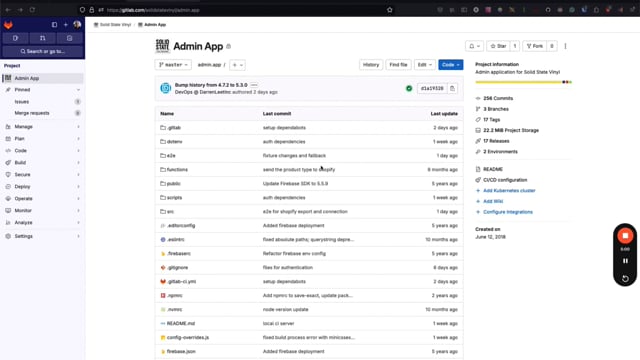
Task: Expand the Deploy menu
Action: tap(42, 187)
